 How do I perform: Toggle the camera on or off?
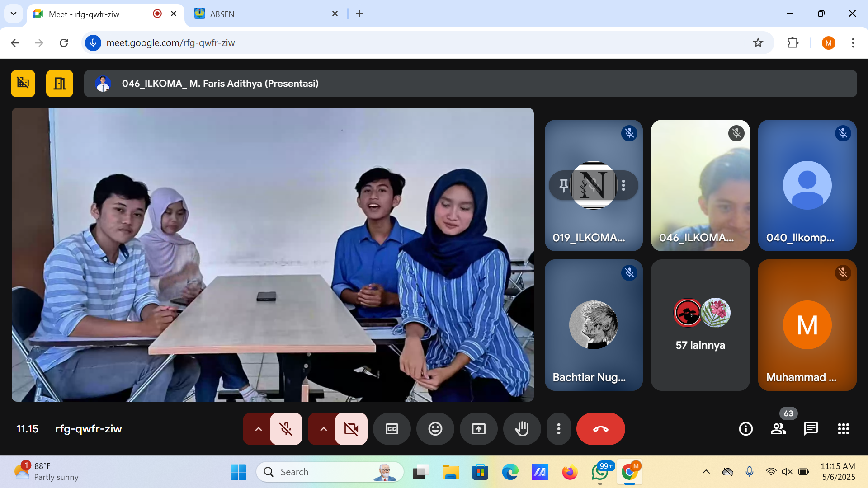[351, 429]
